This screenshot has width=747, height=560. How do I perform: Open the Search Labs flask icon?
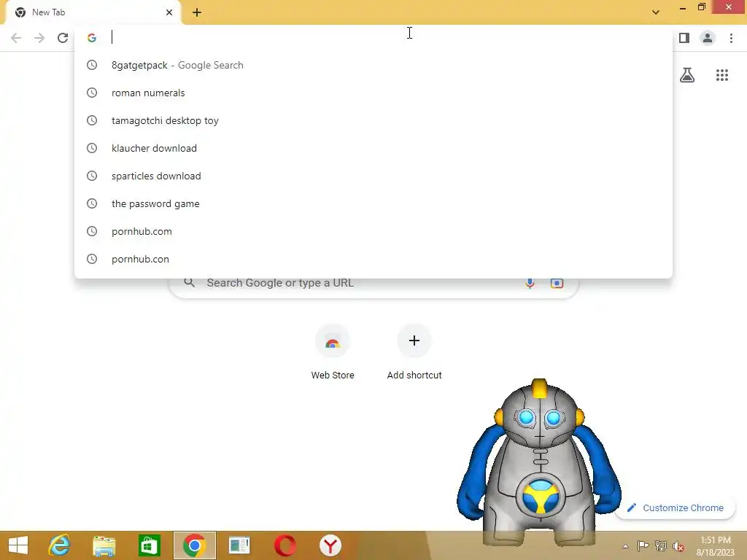point(687,75)
